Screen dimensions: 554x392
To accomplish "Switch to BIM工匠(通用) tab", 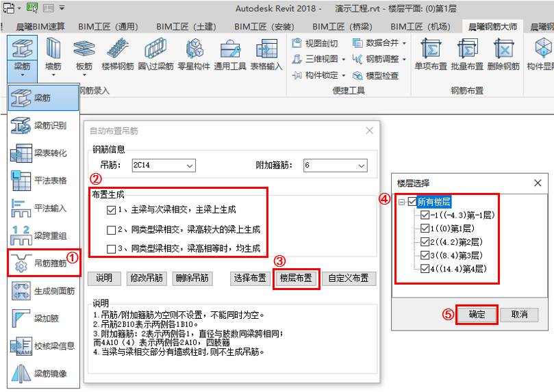I will pos(108,27).
